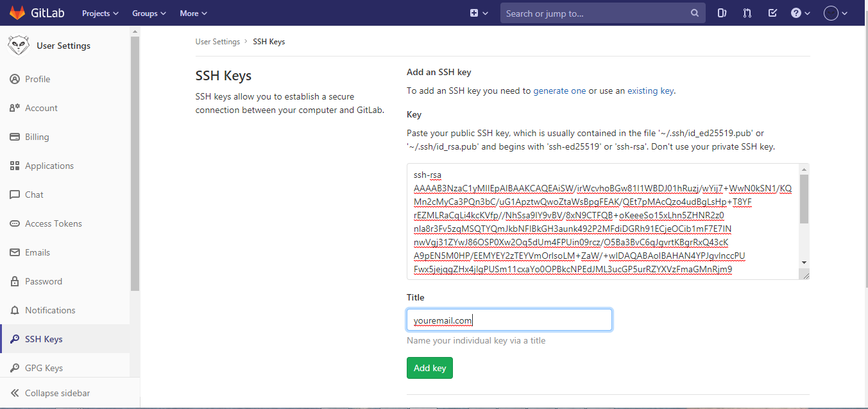
Task: Select Access Tokens in the sidebar
Action: point(53,223)
